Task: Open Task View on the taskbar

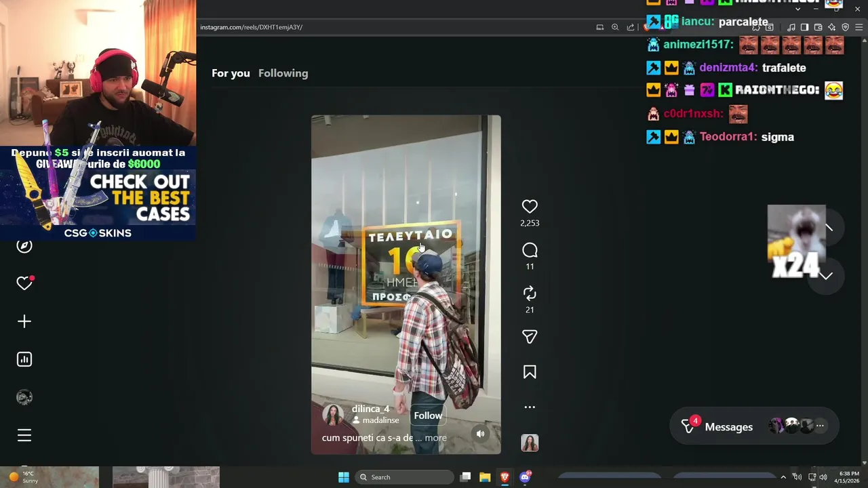Action: pyautogui.click(x=465, y=477)
